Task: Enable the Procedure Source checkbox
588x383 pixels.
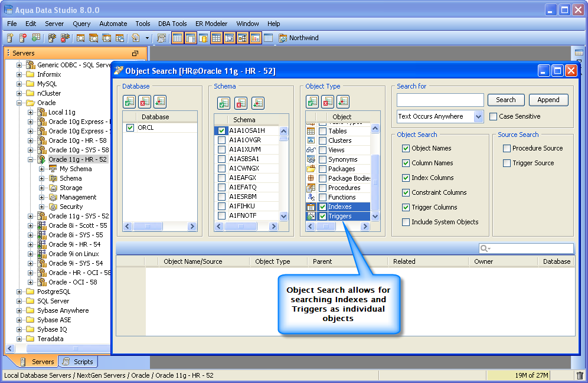Action: pyautogui.click(x=507, y=148)
